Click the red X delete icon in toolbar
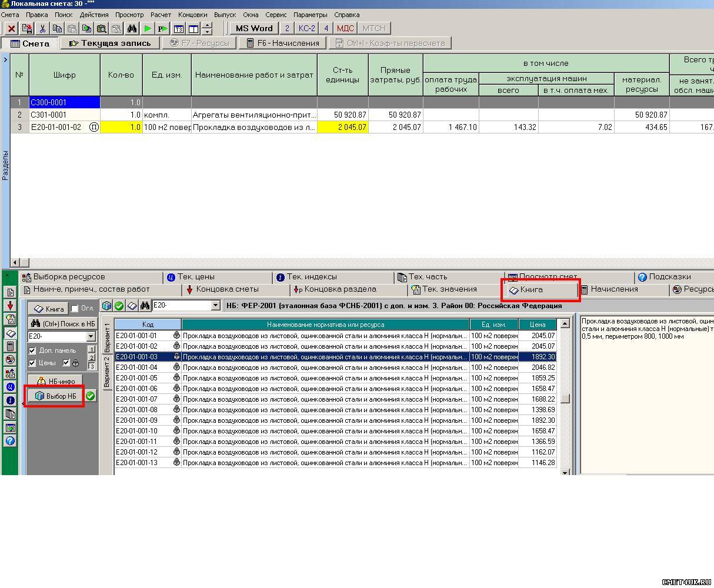The height and width of the screenshot is (588, 714). tap(11, 28)
